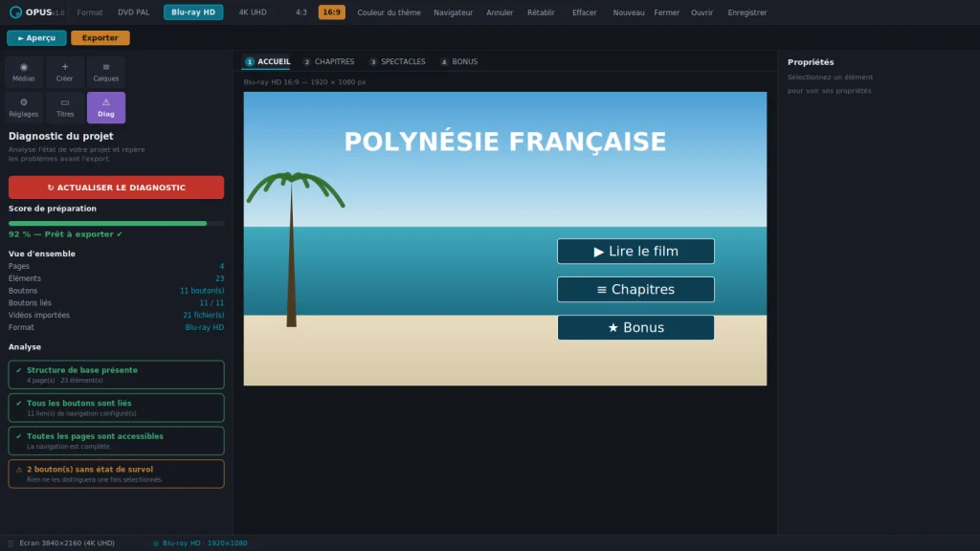980x551 pixels.
Task: Switch aspect ratio to 4:3
Action: coord(301,12)
